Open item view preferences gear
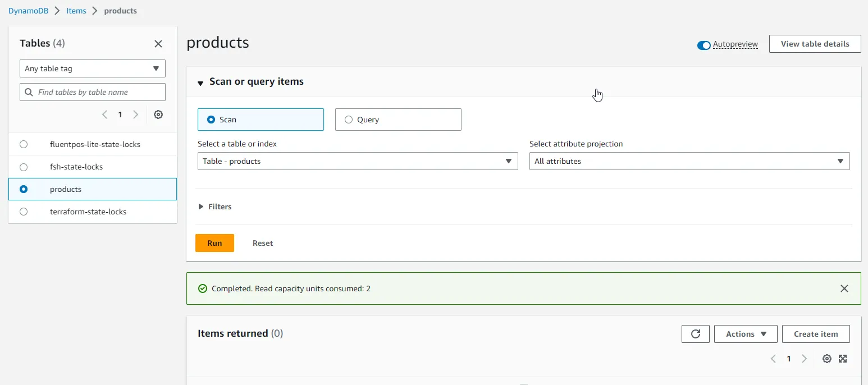Image resolution: width=868 pixels, height=385 pixels. [826, 358]
